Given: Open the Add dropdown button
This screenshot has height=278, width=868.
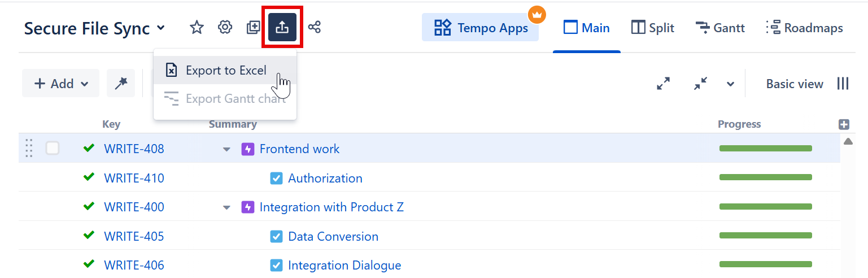Looking at the screenshot, I should click(x=61, y=84).
